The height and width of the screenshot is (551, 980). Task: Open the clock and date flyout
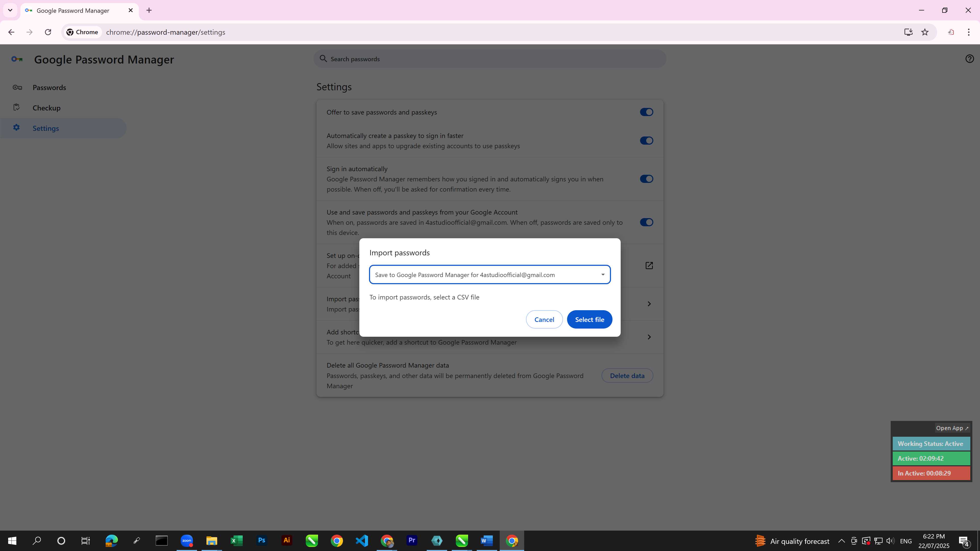[934, 541]
